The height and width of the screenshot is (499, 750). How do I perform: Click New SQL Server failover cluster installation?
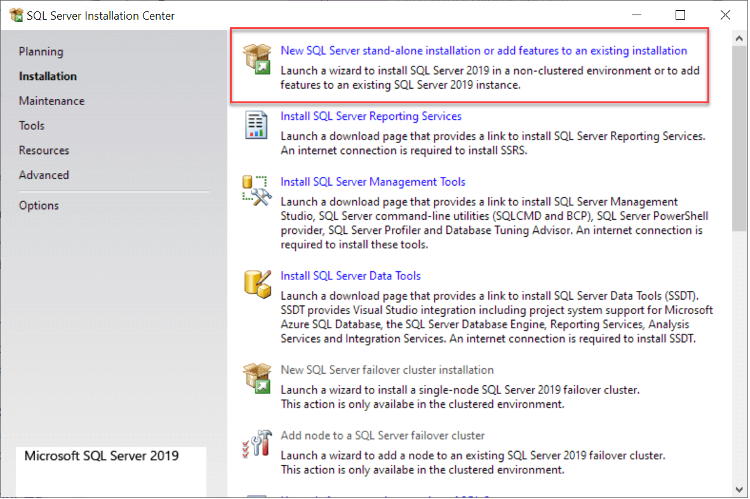[387, 370]
